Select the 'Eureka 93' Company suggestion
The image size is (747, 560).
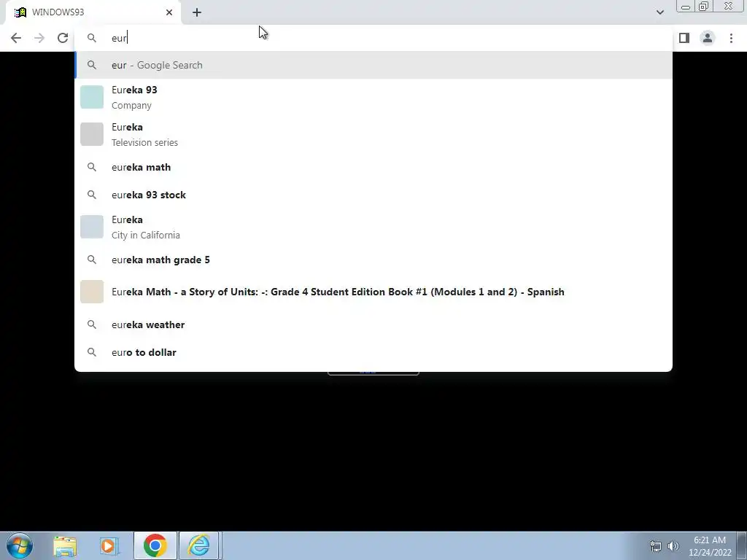(x=373, y=97)
